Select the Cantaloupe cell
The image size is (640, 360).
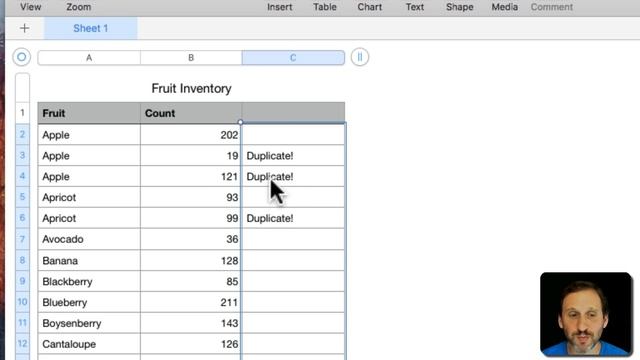tap(89, 344)
